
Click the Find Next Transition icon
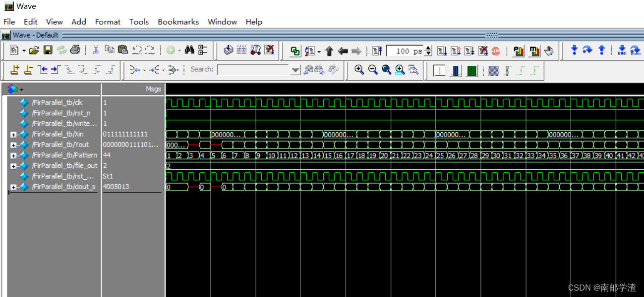point(55,70)
